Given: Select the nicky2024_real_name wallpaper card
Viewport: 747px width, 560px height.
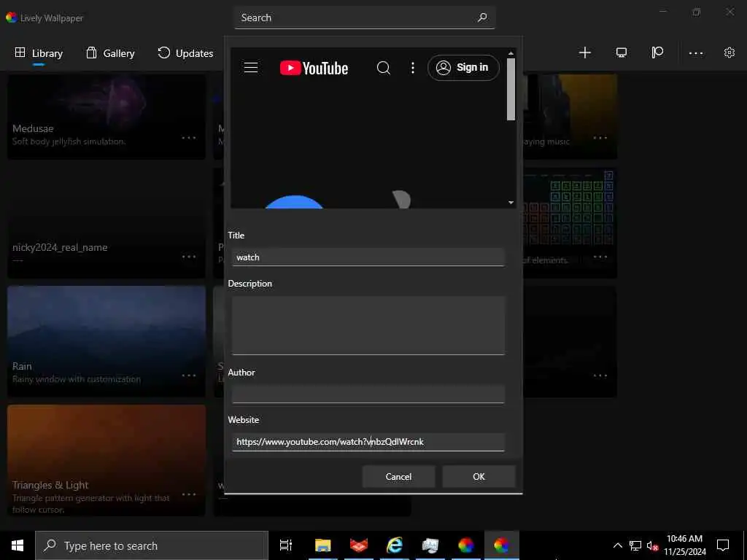Looking at the screenshot, I should 107,223.
